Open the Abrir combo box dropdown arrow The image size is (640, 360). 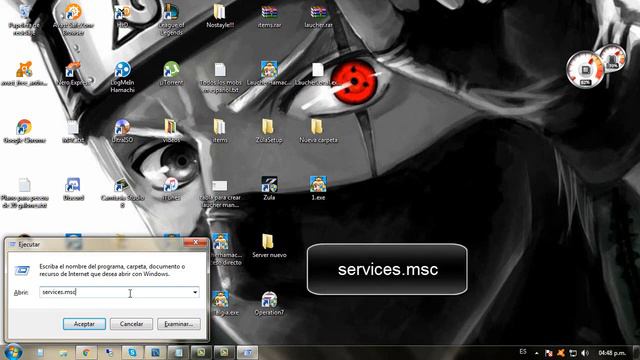pyautogui.click(x=195, y=292)
